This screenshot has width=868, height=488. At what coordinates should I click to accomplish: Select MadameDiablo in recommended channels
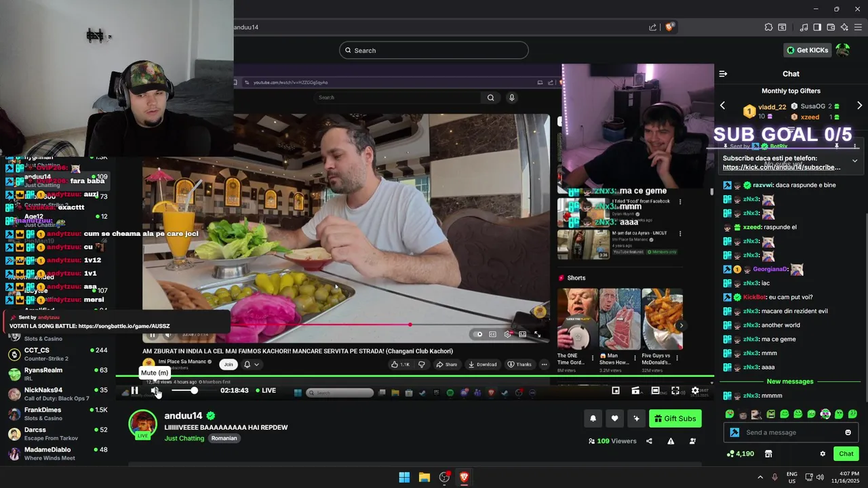(x=58, y=453)
